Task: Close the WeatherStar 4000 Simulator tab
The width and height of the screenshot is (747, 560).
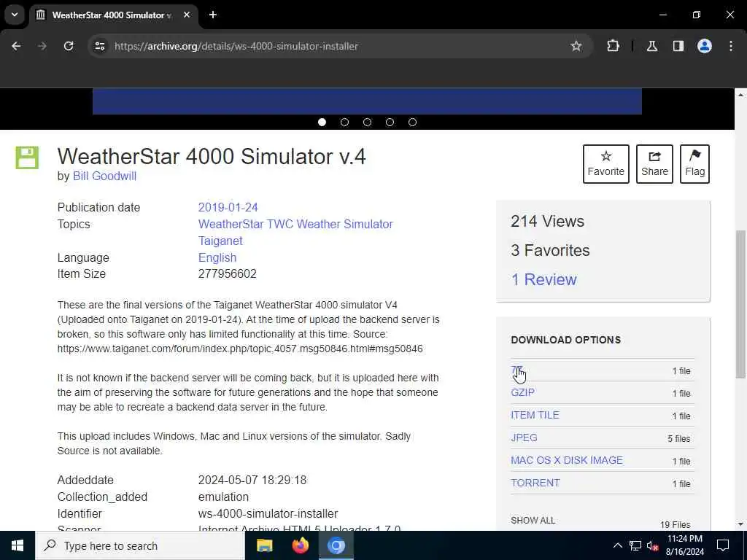Action: click(x=187, y=15)
